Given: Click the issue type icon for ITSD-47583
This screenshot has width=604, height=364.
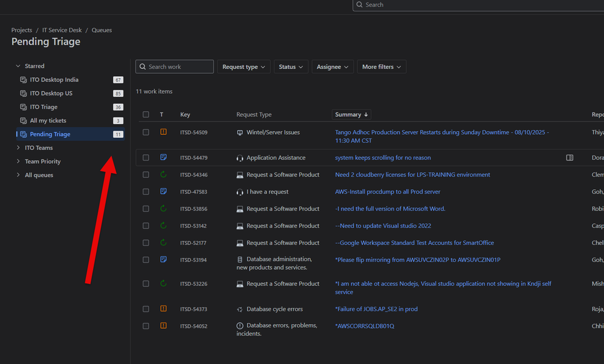Looking at the screenshot, I should click(163, 192).
